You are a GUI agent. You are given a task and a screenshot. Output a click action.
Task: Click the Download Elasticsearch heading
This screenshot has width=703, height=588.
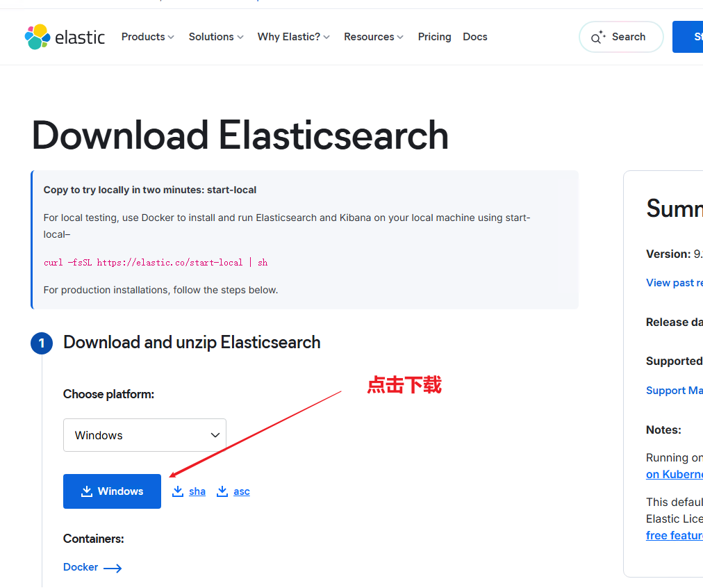pyautogui.click(x=240, y=135)
